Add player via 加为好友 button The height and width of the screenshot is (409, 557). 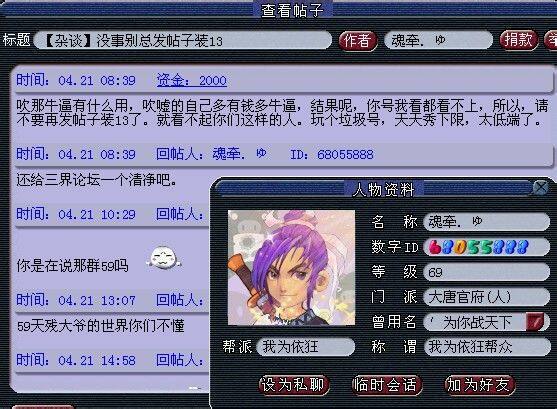(x=479, y=385)
